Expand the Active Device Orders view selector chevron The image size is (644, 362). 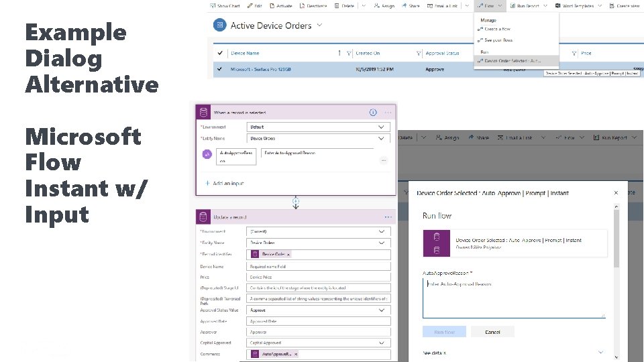[319, 25]
